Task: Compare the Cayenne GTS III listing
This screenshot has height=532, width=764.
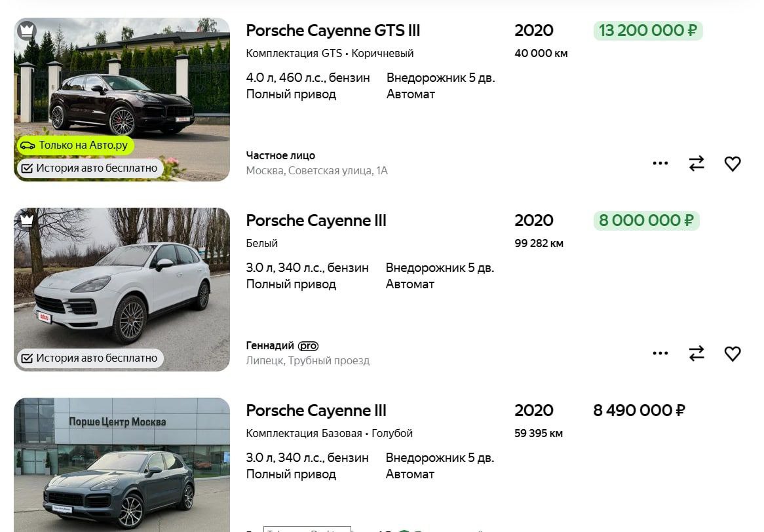Action: pos(696,164)
